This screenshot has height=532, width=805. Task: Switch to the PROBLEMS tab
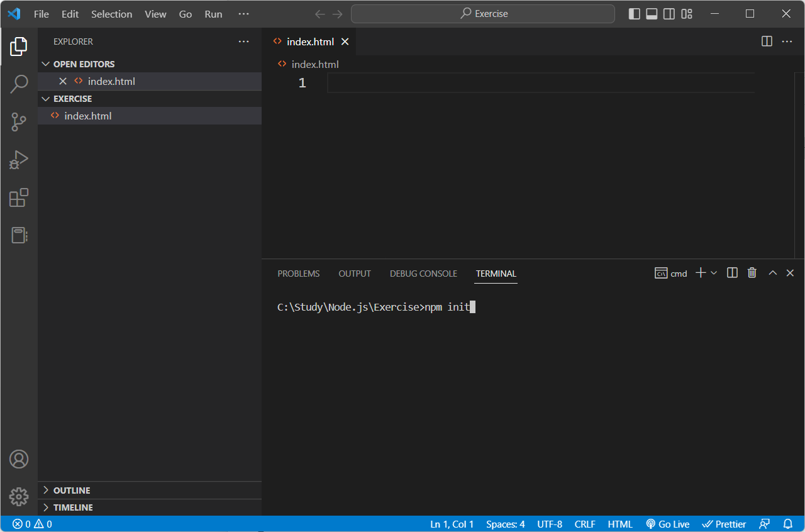pos(299,274)
